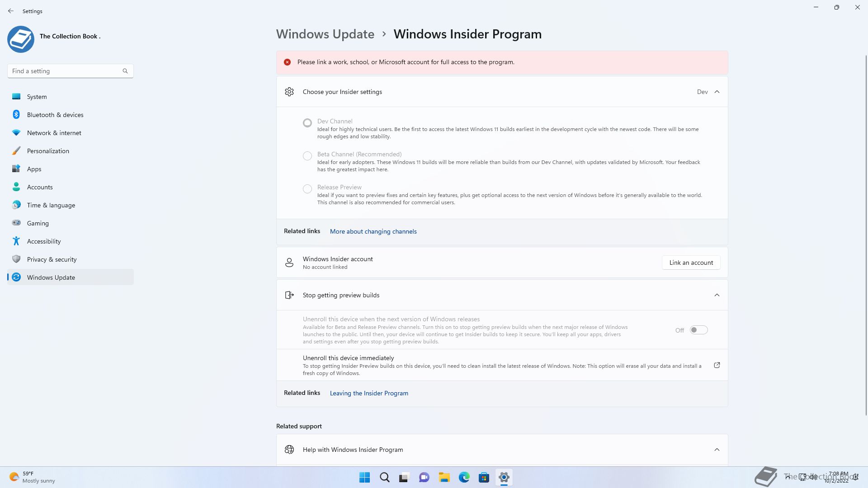Click the search magnifier in Find a setting
This screenshot has height=488, width=868.
coord(125,71)
